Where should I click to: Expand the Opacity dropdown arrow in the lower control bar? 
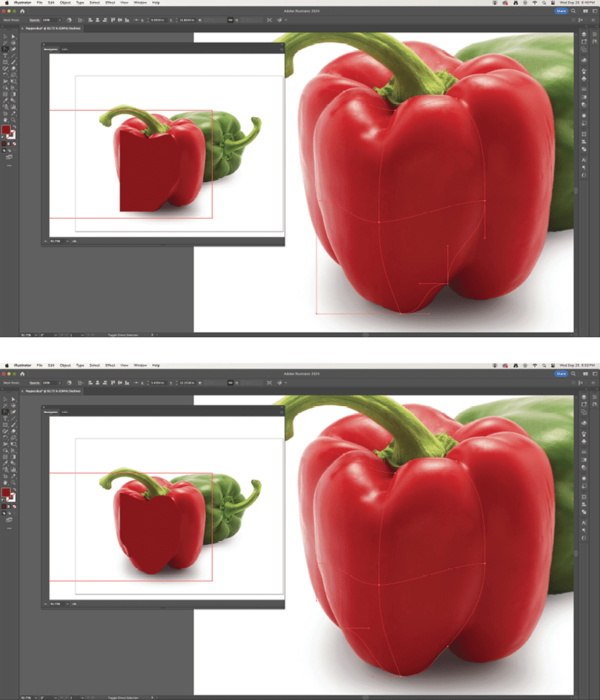coord(60,383)
